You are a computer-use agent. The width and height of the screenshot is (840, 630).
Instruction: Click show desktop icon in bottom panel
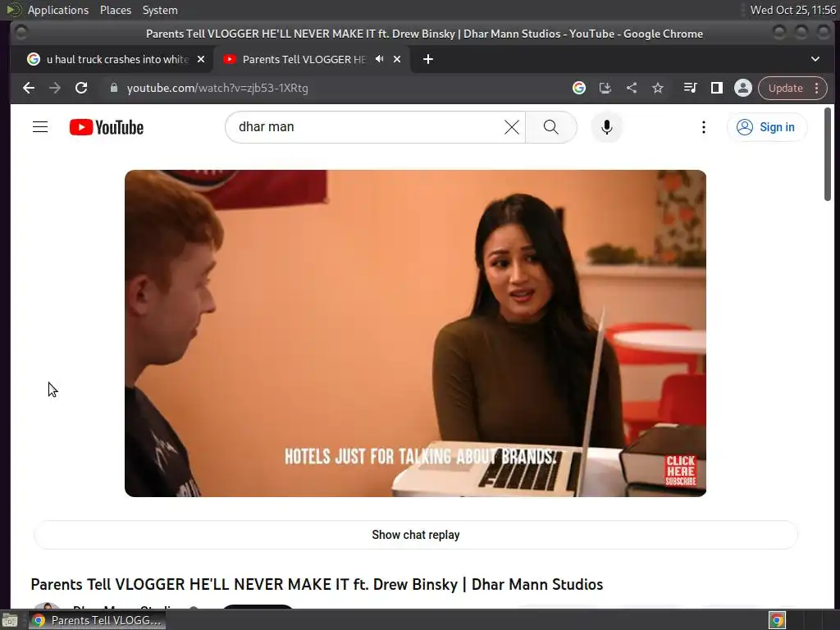(x=10, y=620)
